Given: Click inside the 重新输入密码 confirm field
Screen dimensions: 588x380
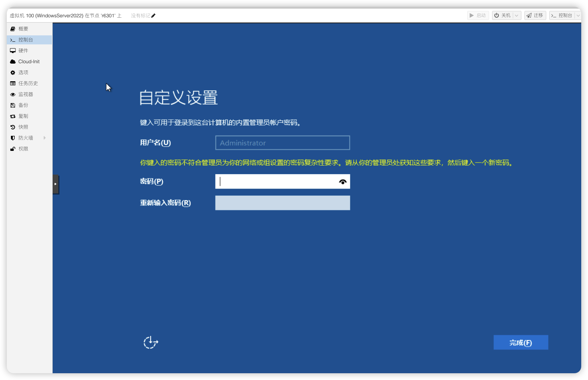Looking at the screenshot, I should click(x=282, y=203).
